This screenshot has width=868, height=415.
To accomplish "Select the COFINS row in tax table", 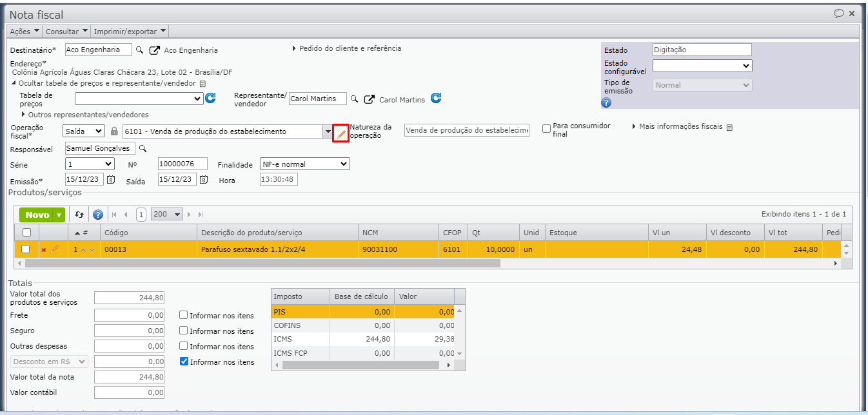I will tap(363, 325).
